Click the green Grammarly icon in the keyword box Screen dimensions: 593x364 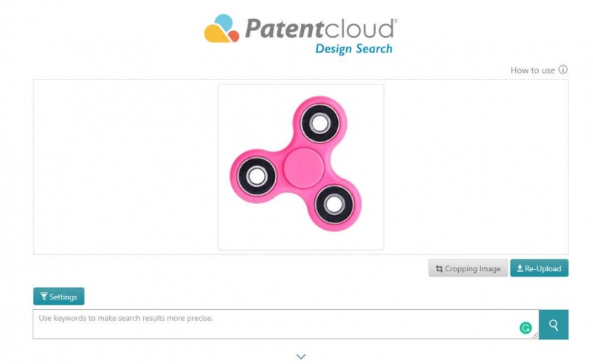tap(526, 328)
